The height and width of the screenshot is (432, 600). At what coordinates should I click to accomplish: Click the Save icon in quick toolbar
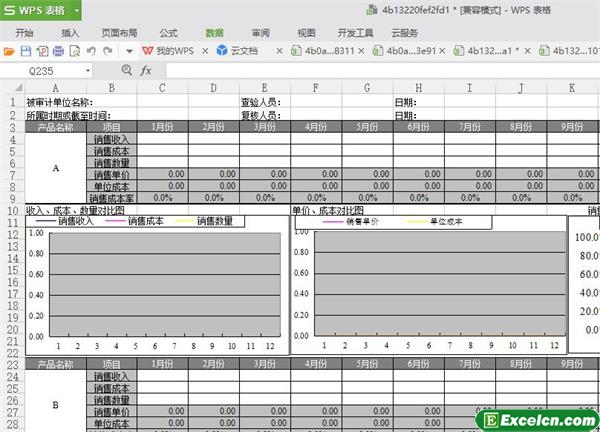pos(24,50)
